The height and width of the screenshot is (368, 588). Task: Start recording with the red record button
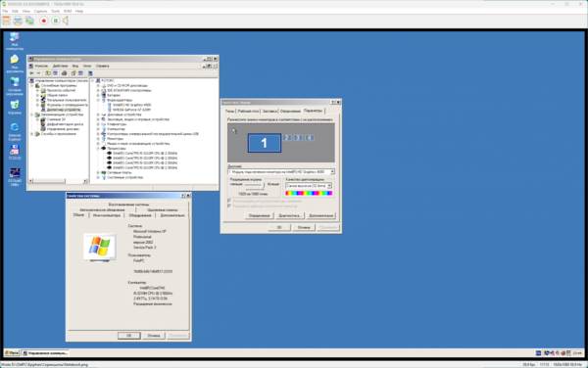coord(44,21)
